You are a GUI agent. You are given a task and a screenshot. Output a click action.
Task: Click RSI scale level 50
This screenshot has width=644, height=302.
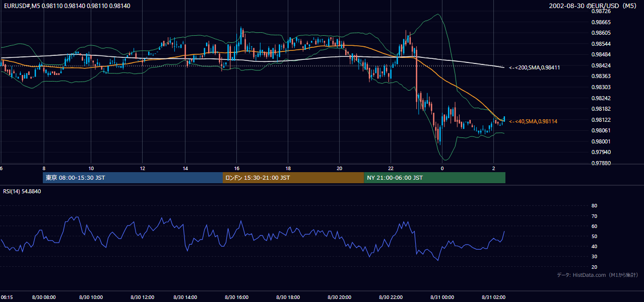594,236
